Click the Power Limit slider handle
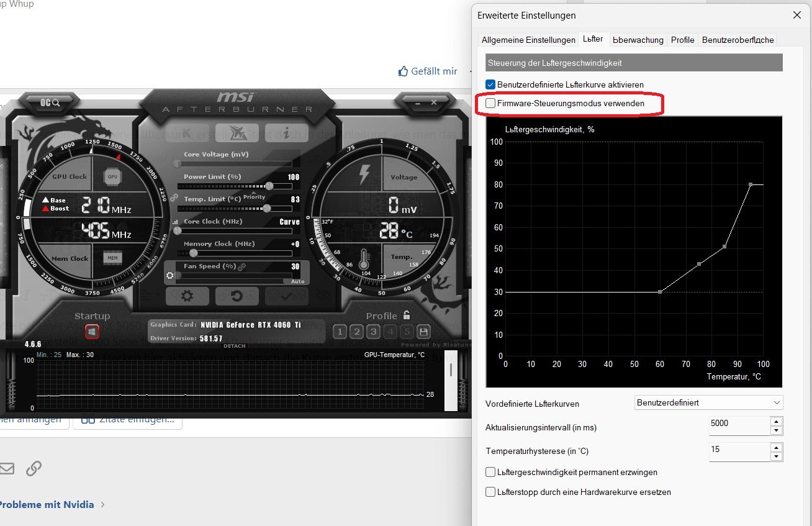The height and width of the screenshot is (526, 812). 269,186
